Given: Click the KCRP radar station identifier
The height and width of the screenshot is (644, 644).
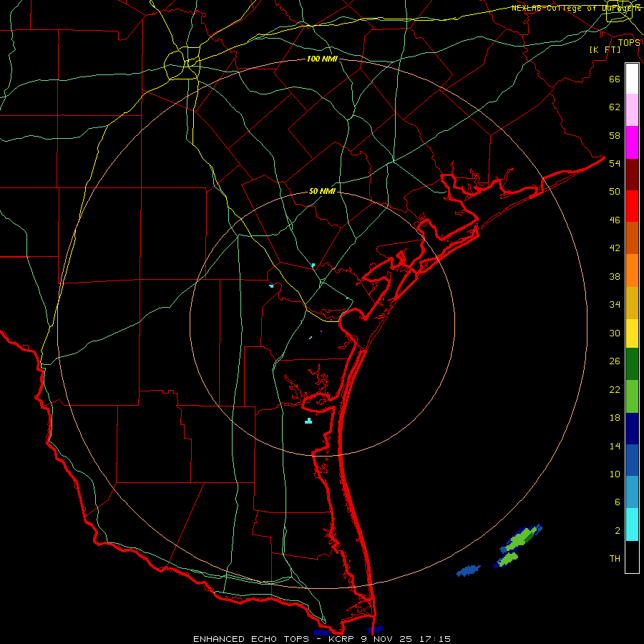Looking at the screenshot, I should coord(341,639).
